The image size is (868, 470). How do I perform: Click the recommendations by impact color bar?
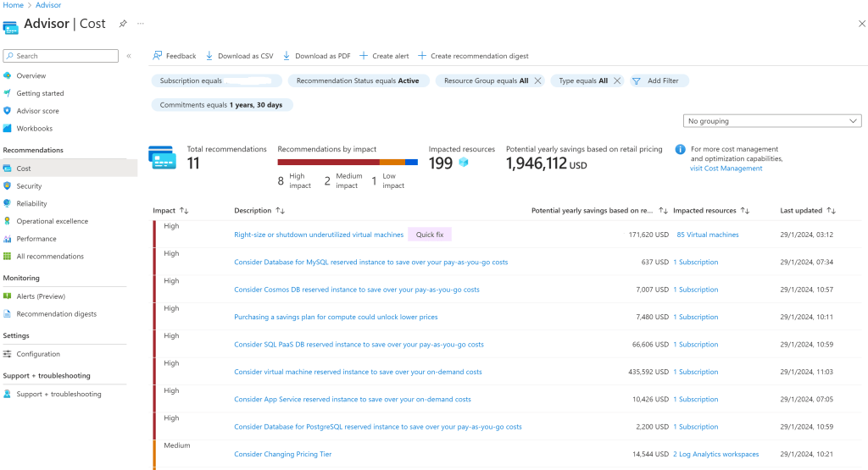pyautogui.click(x=348, y=163)
